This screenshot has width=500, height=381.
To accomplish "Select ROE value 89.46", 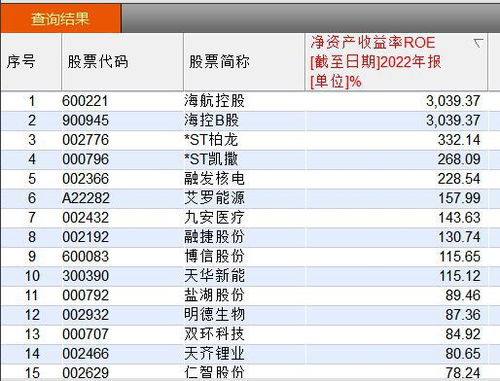I will point(463,295).
